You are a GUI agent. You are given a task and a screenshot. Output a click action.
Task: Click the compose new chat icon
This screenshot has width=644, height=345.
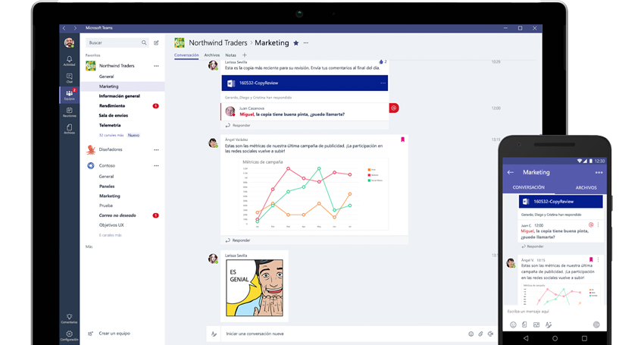coord(156,42)
